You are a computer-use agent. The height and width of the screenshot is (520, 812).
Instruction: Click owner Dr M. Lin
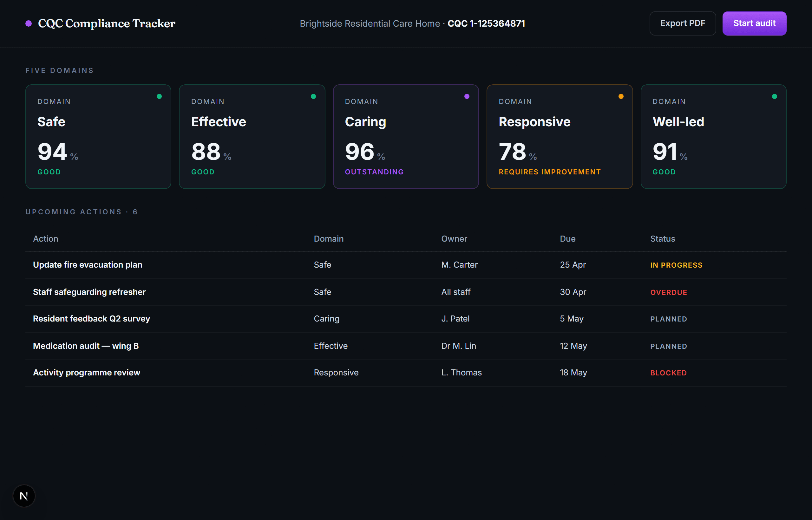tap(459, 346)
